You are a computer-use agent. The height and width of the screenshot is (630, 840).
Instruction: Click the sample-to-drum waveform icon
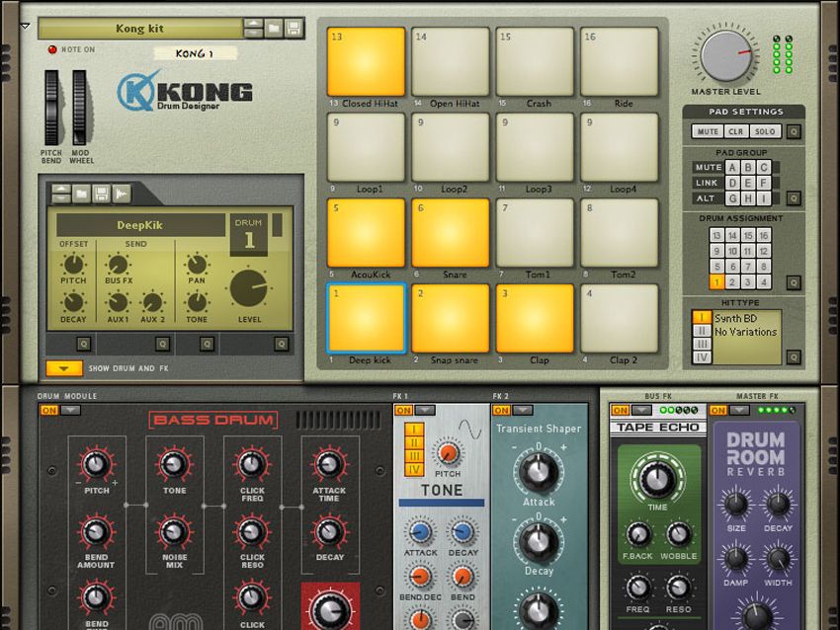coord(122,194)
